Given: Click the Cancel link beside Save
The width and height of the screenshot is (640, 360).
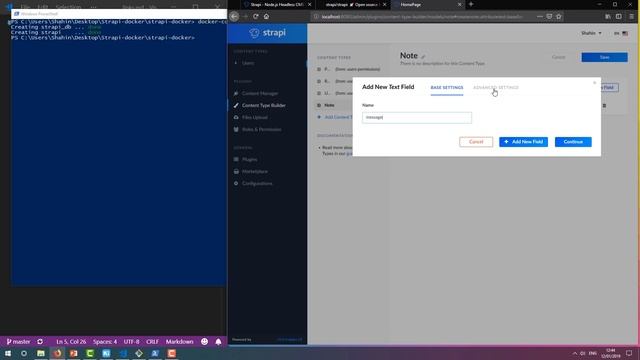Looking at the screenshot, I should pyautogui.click(x=558, y=57).
